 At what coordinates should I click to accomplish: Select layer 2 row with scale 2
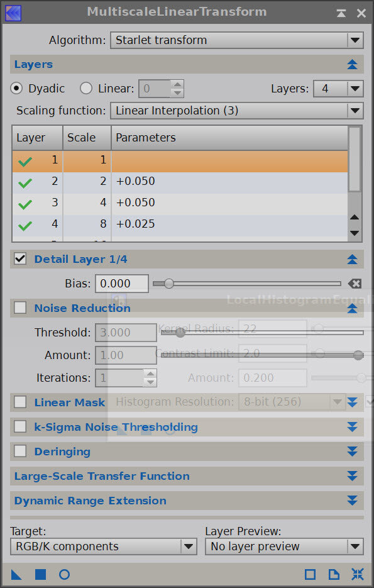point(180,182)
